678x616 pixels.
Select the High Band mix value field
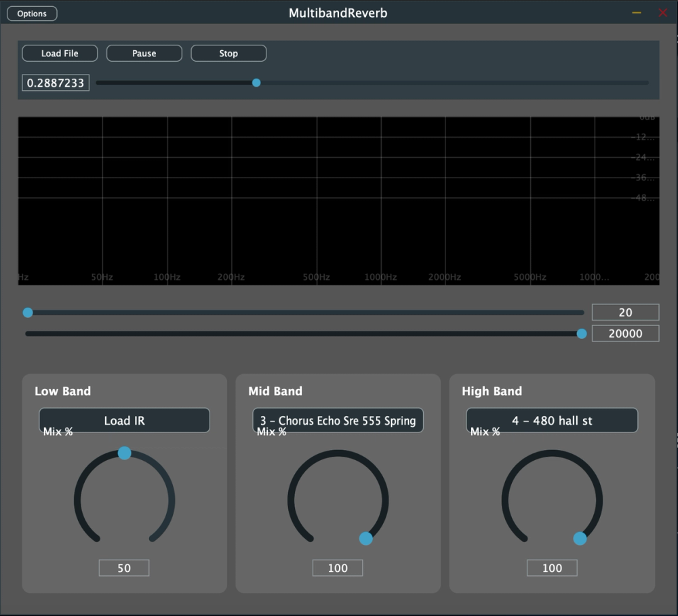(552, 568)
